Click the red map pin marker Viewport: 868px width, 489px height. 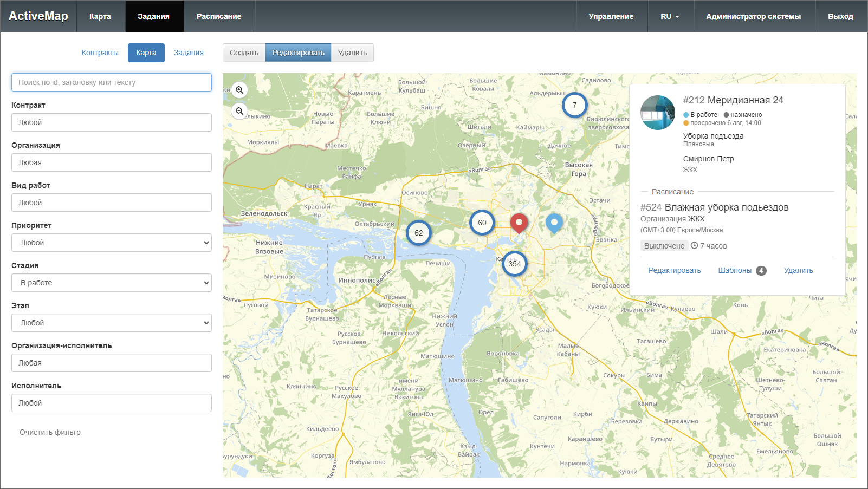click(519, 221)
